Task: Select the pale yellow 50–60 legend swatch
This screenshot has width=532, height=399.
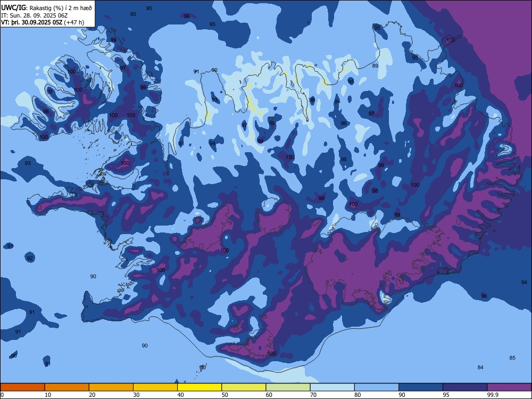Action: click(244, 387)
